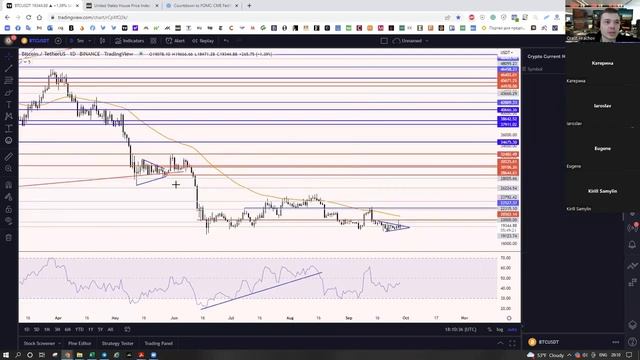
Task: Click the add symbol compare button
Action: click(x=58, y=41)
